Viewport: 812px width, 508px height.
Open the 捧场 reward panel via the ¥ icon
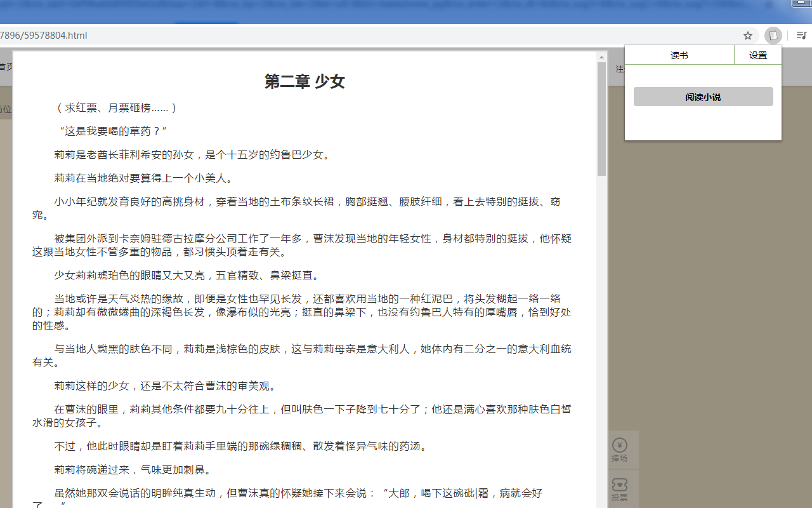click(620, 444)
